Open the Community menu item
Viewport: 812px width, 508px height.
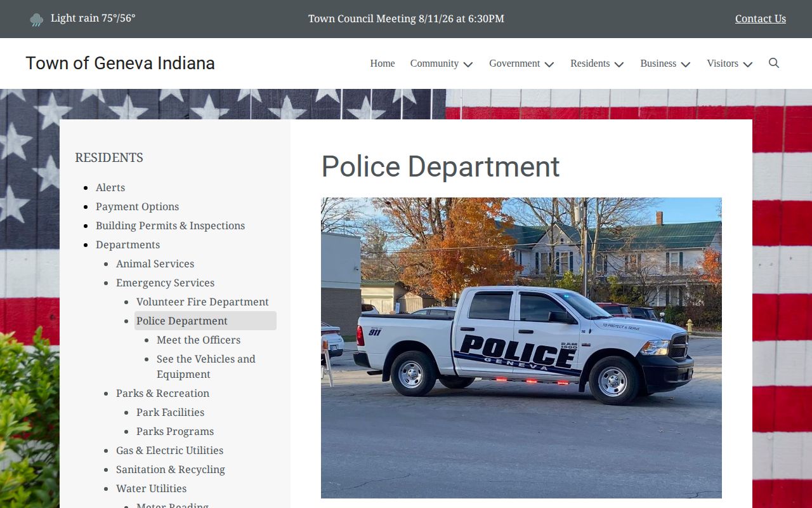(x=435, y=63)
